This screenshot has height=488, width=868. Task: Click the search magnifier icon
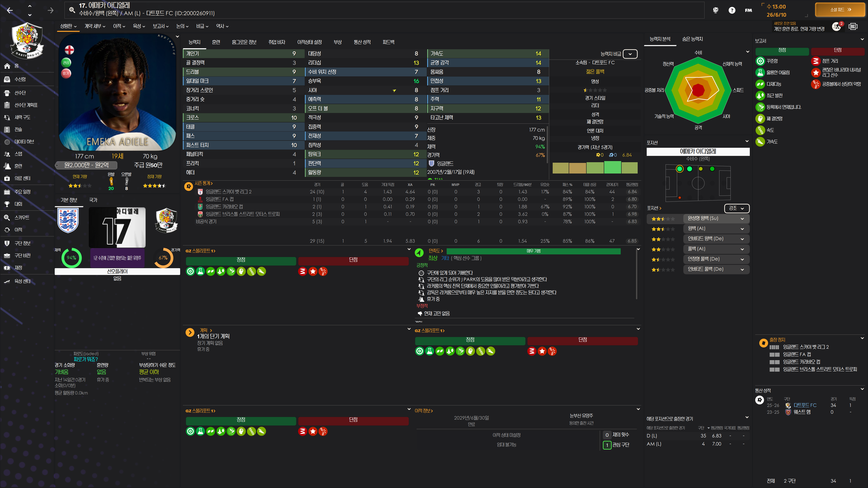72,10
